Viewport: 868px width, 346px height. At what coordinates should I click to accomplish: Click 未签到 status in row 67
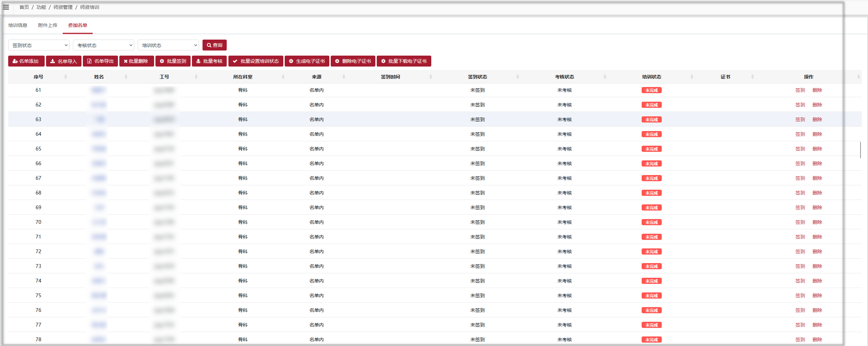[x=477, y=178]
